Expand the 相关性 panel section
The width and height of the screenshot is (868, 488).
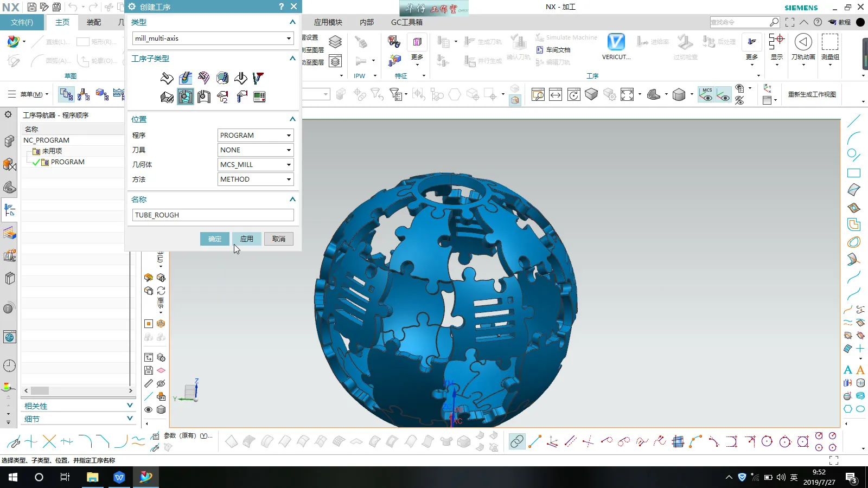click(x=130, y=406)
